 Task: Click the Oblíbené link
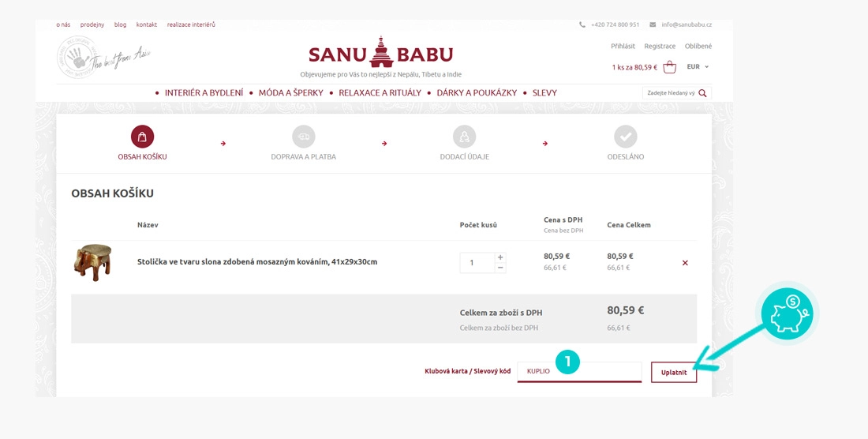click(x=698, y=47)
